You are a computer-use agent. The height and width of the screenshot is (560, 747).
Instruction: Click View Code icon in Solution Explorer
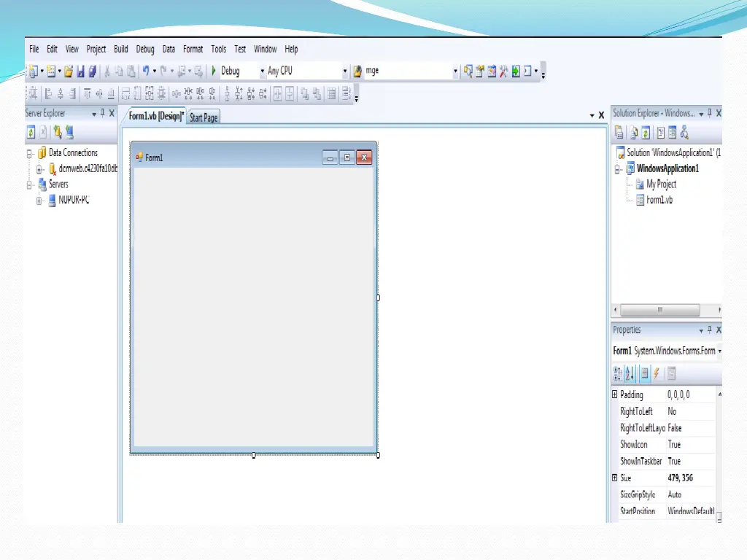[x=661, y=133]
